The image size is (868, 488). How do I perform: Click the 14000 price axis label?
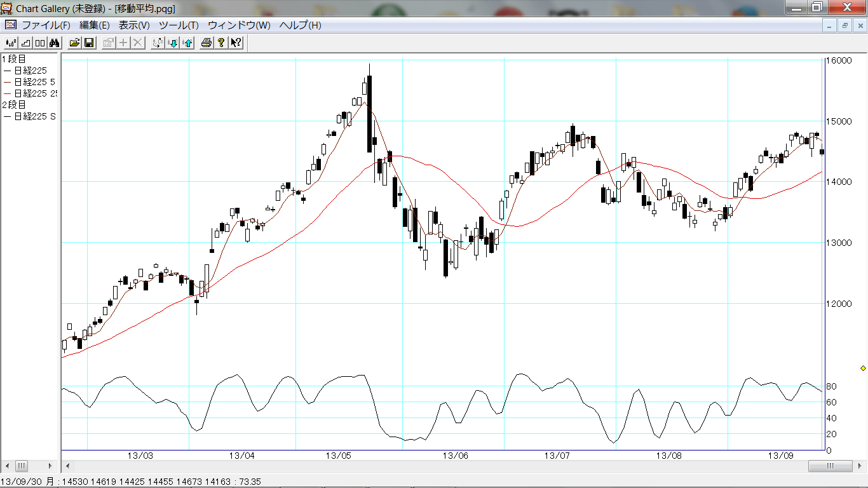click(x=839, y=182)
